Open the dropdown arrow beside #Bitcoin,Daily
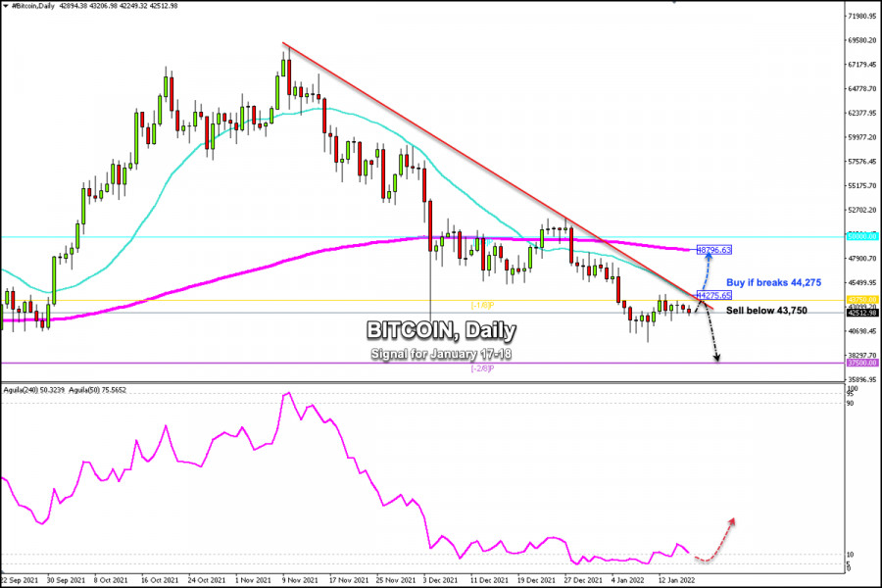 click(5, 6)
